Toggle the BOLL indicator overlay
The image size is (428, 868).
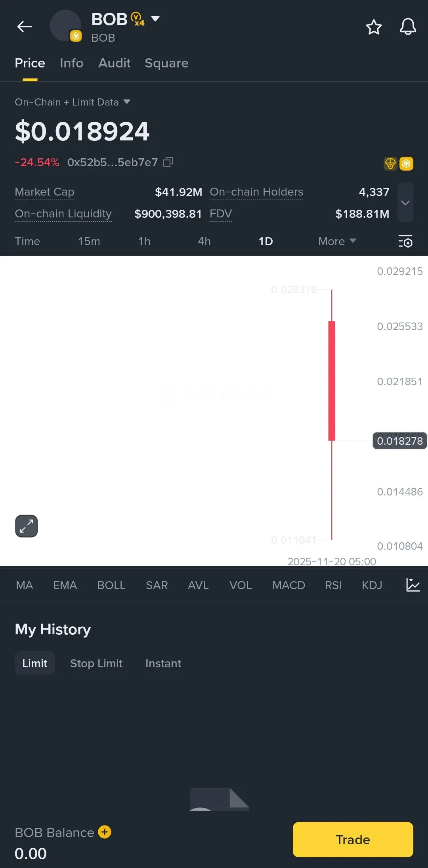111,585
